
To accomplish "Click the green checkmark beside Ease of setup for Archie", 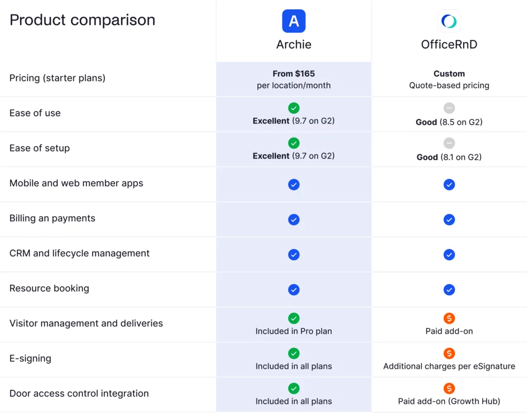I will click(294, 143).
